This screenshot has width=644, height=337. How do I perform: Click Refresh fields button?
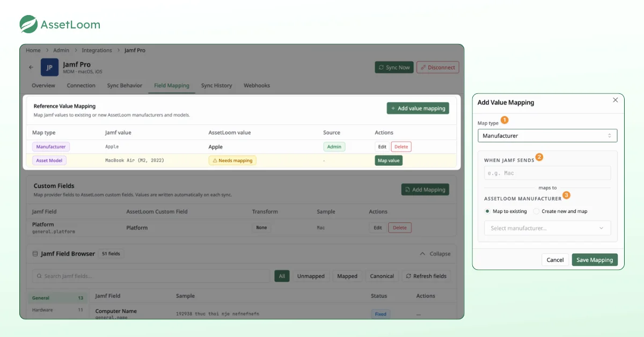pyautogui.click(x=426, y=276)
